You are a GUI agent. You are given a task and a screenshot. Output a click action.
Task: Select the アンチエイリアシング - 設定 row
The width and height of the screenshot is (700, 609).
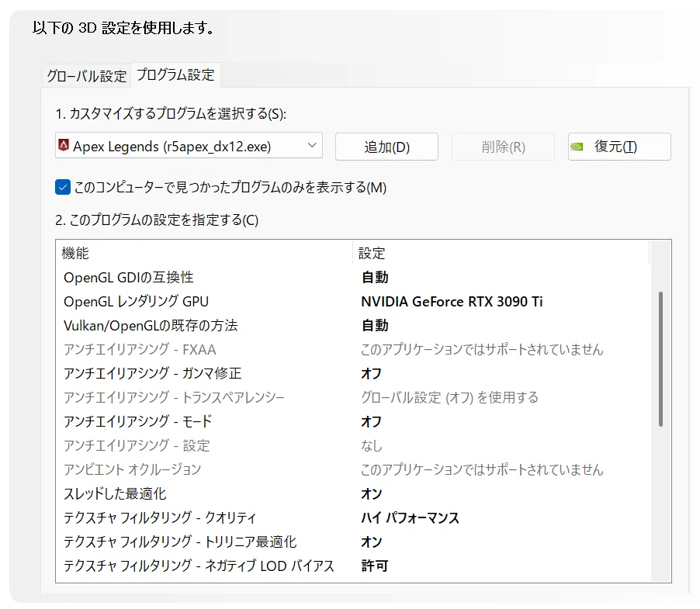click(352, 446)
